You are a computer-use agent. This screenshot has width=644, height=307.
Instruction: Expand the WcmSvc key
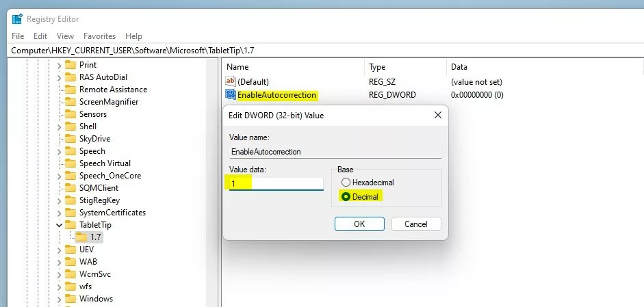tap(59, 275)
